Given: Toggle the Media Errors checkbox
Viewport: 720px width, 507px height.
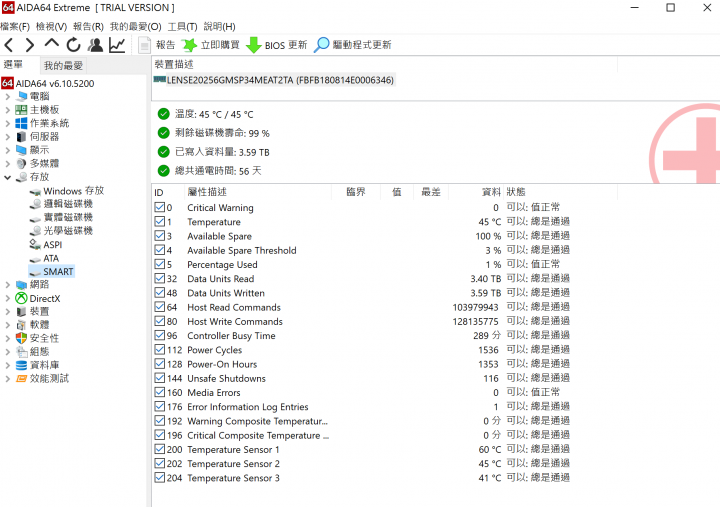Looking at the screenshot, I should pos(160,393).
